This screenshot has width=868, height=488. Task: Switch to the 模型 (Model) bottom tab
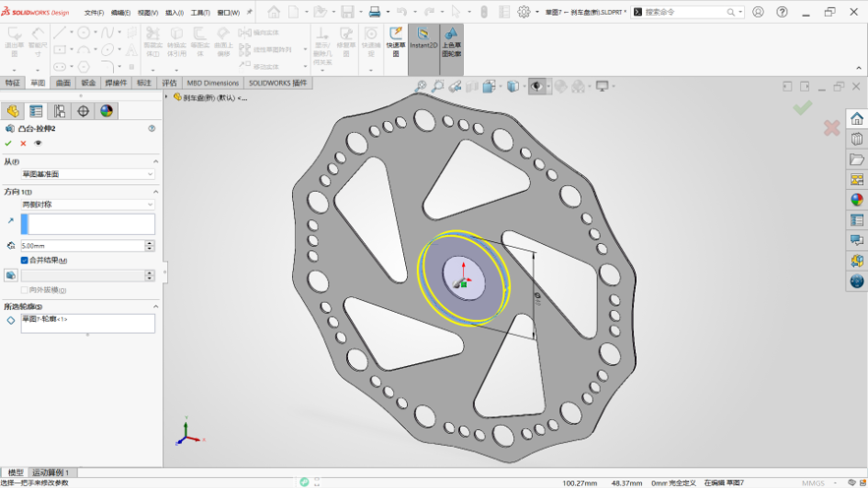(x=16, y=472)
